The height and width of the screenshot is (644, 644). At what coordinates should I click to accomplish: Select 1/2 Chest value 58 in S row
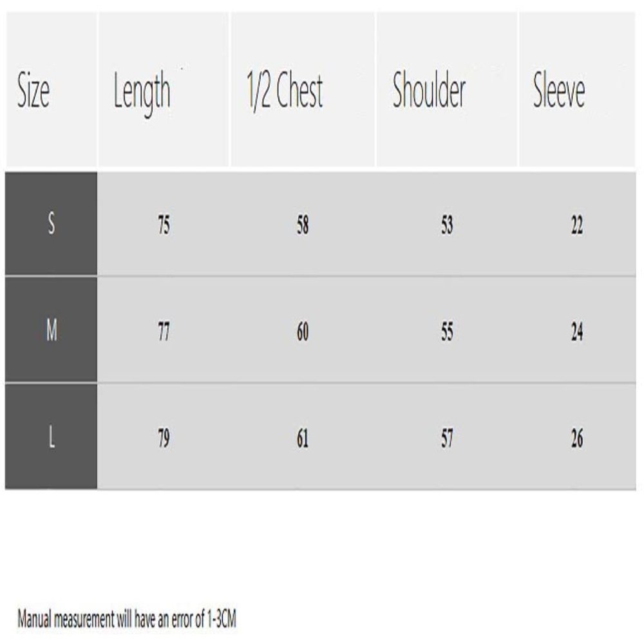tap(303, 226)
